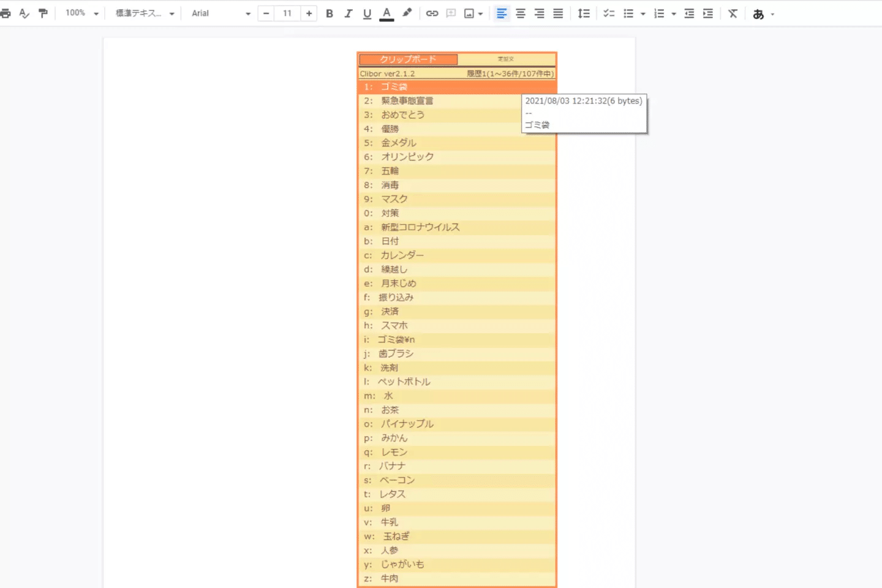This screenshot has width=882, height=588.
Task: Select the paint format tool
Action: click(43, 13)
